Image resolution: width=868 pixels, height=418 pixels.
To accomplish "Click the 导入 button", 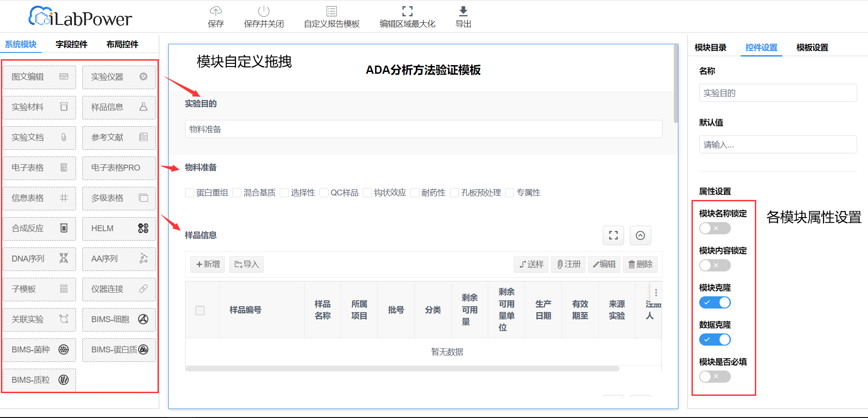I will pyautogui.click(x=247, y=264).
